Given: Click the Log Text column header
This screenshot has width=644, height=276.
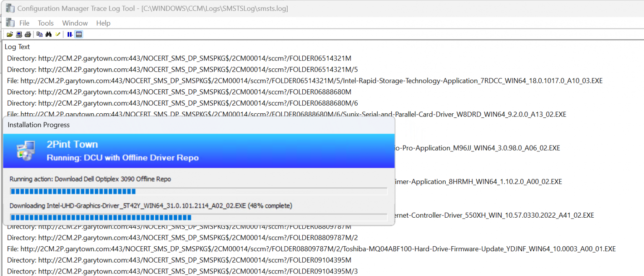Looking at the screenshot, I should coord(17,47).
